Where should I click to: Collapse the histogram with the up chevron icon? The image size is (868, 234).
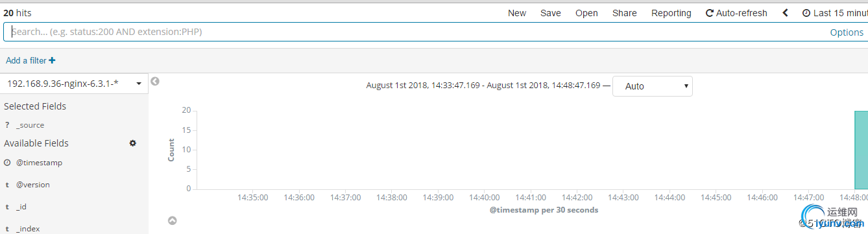(173, 220)
